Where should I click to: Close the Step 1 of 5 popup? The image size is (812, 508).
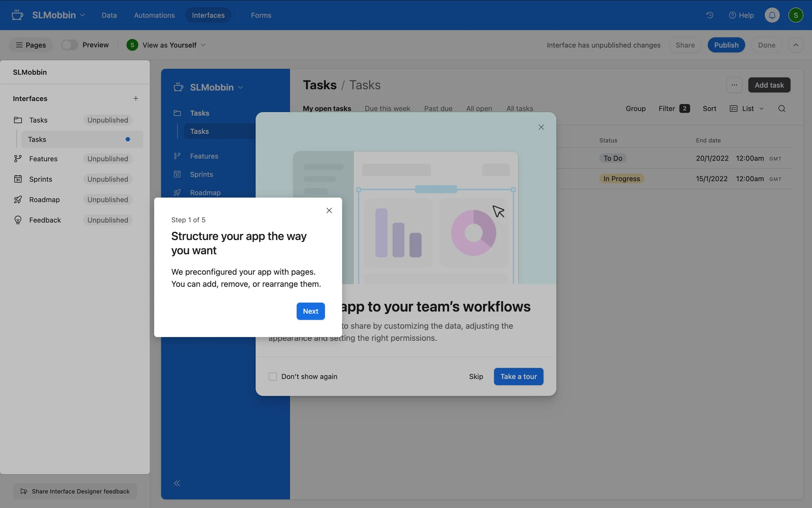329,210
